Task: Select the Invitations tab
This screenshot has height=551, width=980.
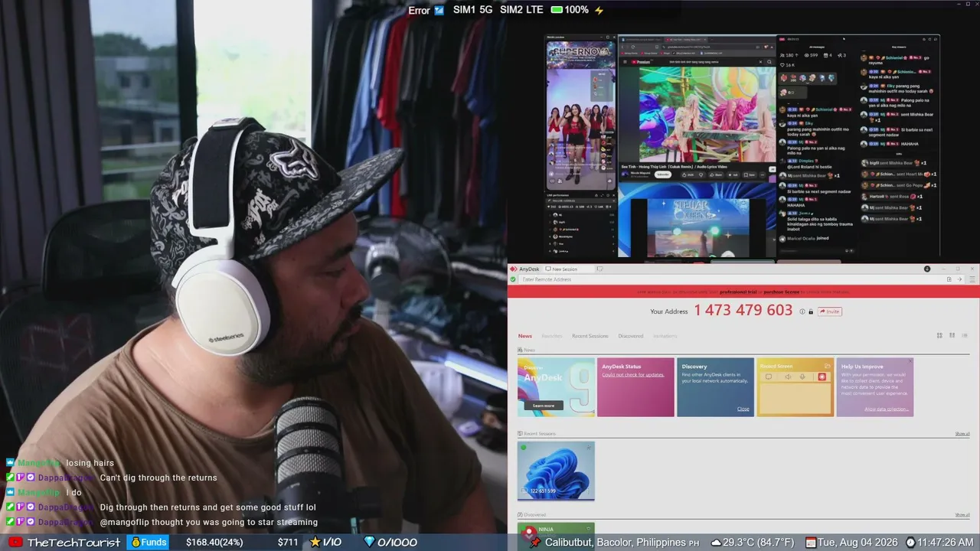Action: (665, 336)
